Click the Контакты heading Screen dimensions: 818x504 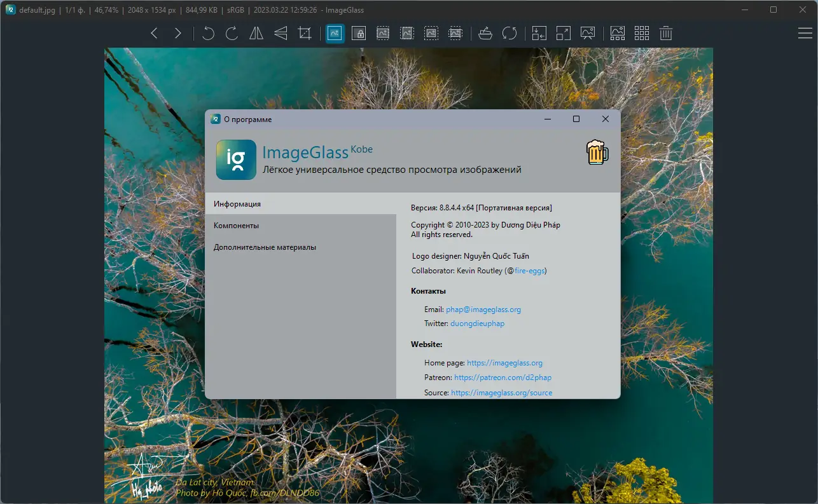(428, 291)
